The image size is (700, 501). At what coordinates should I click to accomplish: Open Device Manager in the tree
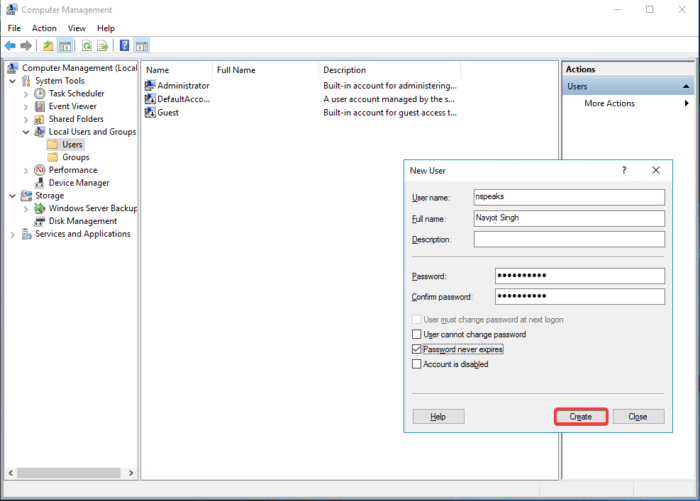(79, 183)
